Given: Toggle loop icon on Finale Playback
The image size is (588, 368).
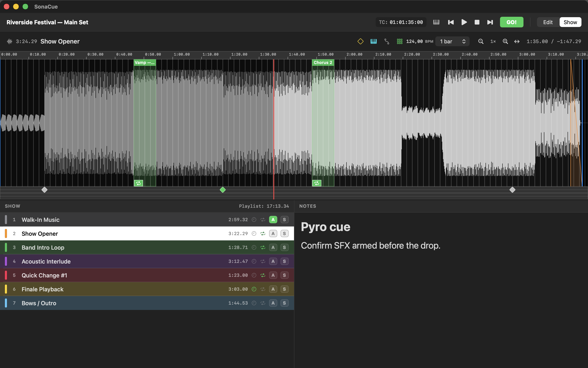Looking at the screenshot, I should [x=263, y=289].
